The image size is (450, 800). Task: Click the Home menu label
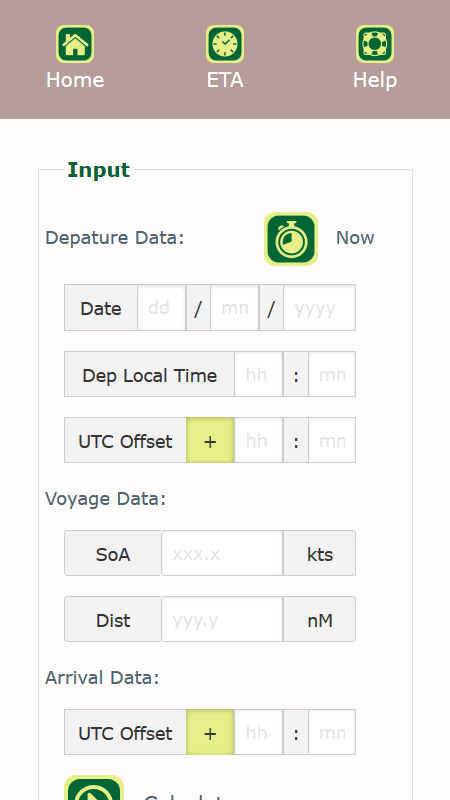(x=75, y=80)
